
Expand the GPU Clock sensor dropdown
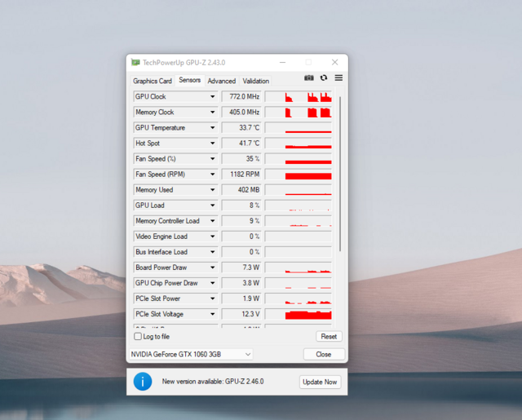(212, 97)
